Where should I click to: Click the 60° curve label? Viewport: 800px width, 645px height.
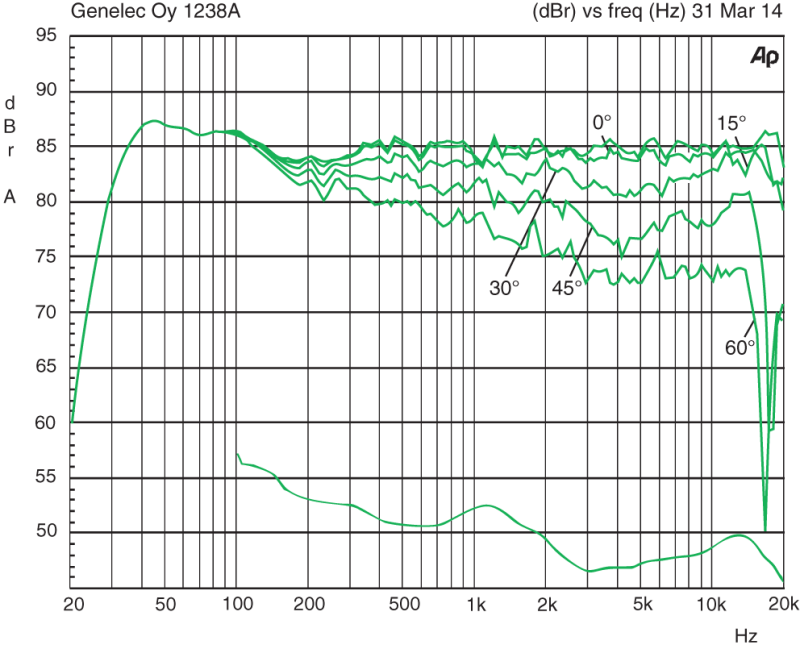(x=740, y=348)
